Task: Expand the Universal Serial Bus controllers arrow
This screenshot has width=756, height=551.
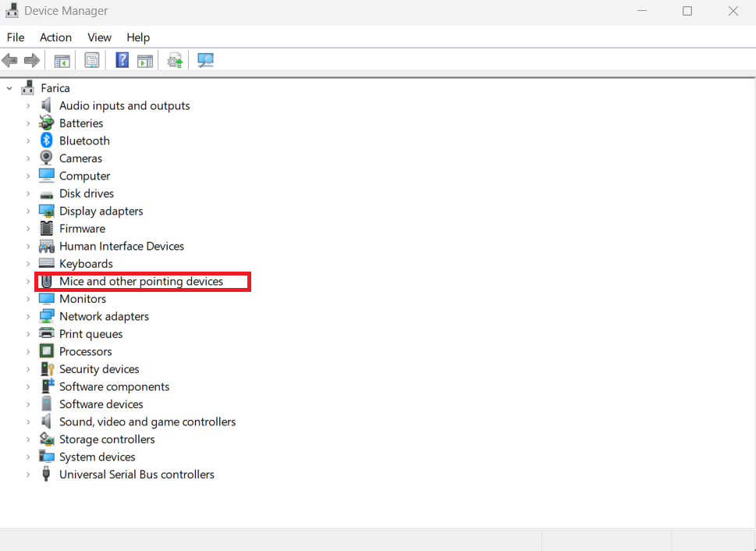Action: (28, 475)
